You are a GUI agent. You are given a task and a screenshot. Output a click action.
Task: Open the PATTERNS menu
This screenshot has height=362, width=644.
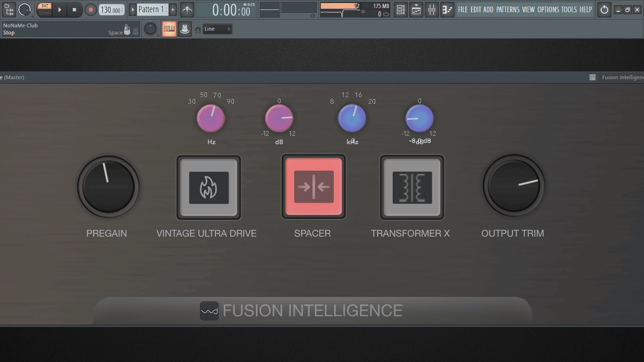pos(508,9)
